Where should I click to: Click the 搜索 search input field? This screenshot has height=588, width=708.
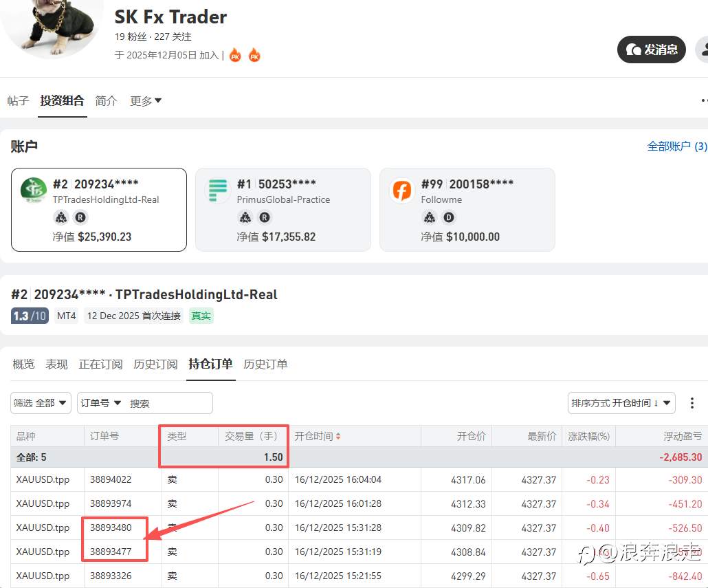[x=169, y=403]
